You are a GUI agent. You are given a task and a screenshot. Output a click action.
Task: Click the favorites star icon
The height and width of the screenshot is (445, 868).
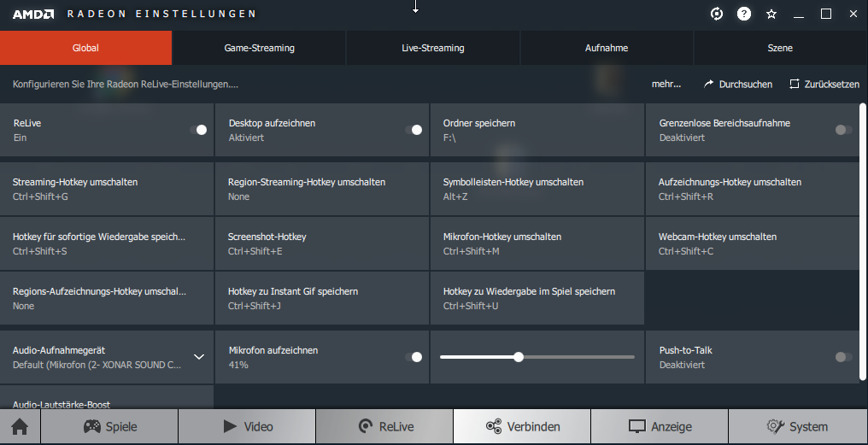click(x=771, y=14)
